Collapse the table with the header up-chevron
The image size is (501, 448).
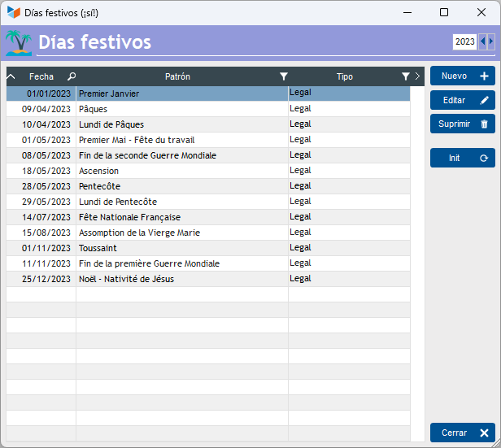[11, 76]
